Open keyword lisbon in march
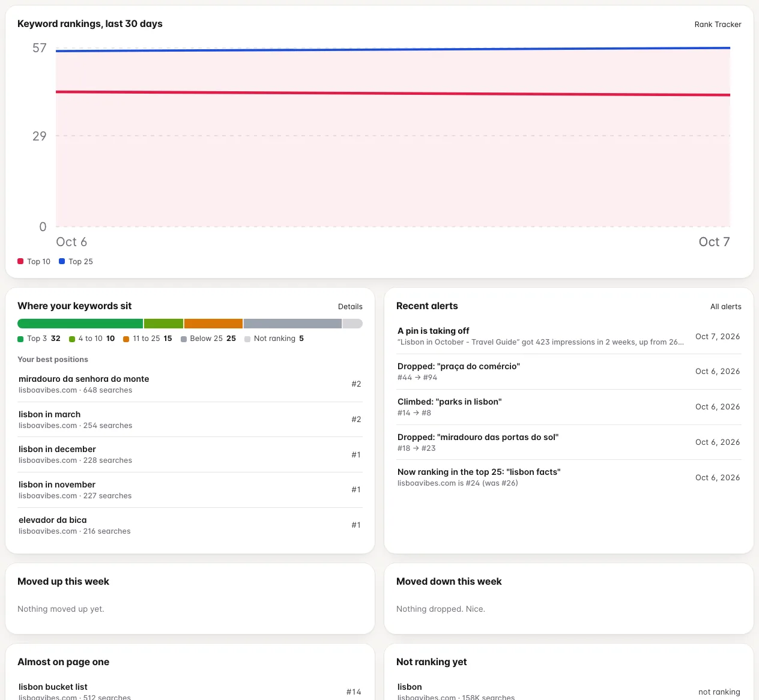Screen dimensions: 759x700 190,420
